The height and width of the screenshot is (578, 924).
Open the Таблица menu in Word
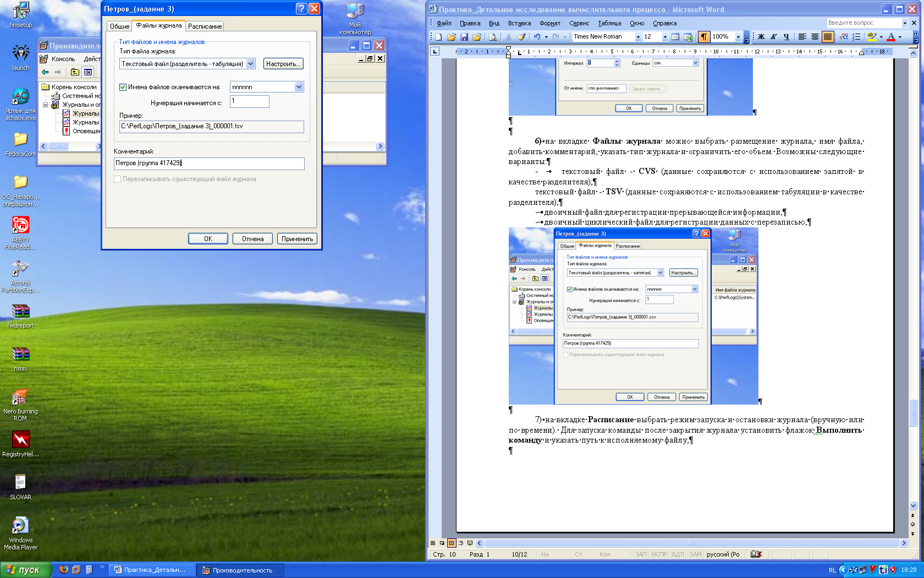pyautogui.click(x=609, y=23)
